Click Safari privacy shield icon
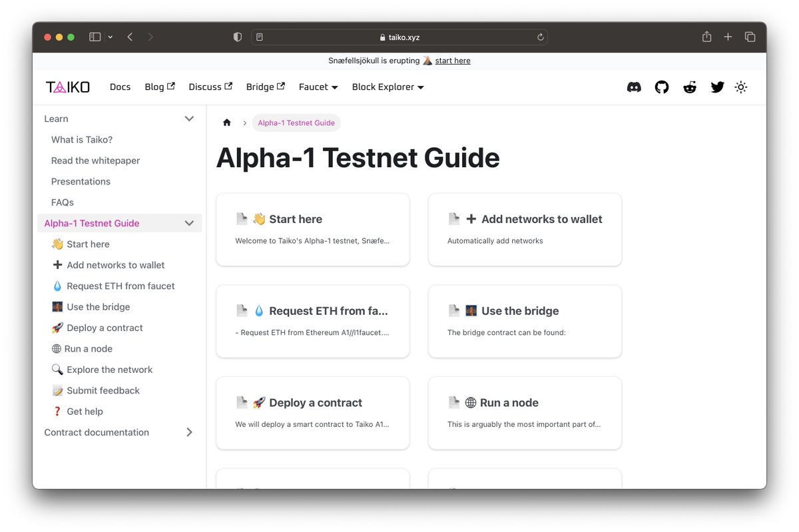799x532 pixels. [x=238, y=37]
